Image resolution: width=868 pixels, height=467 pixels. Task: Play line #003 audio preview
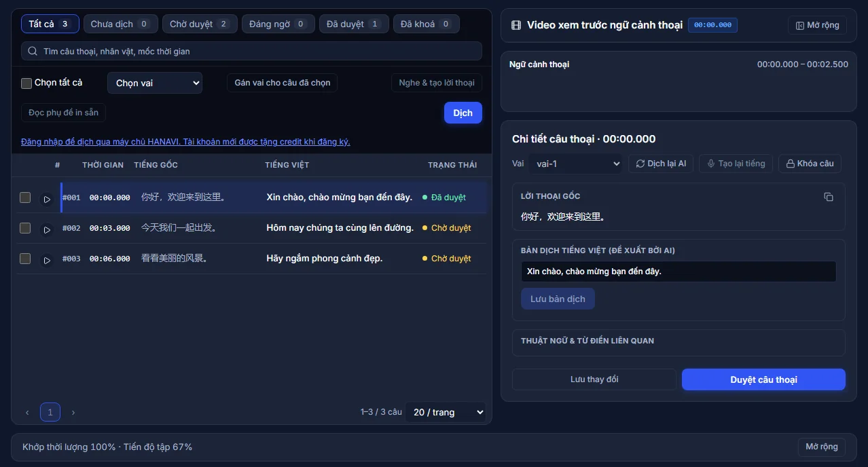coord(47,260)
